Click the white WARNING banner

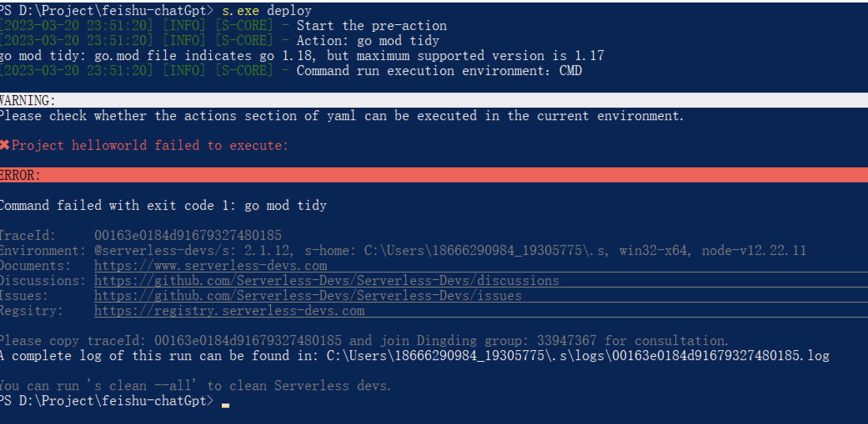(434, 100)
